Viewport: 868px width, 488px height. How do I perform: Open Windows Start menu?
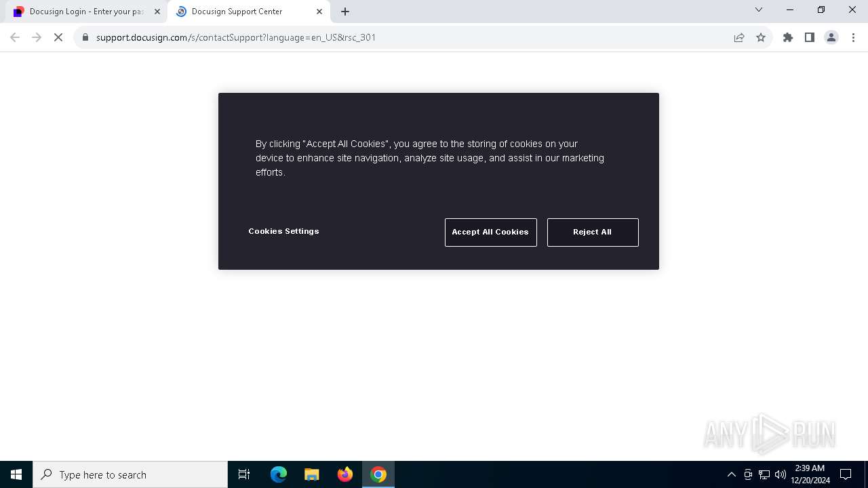point(16,474)
